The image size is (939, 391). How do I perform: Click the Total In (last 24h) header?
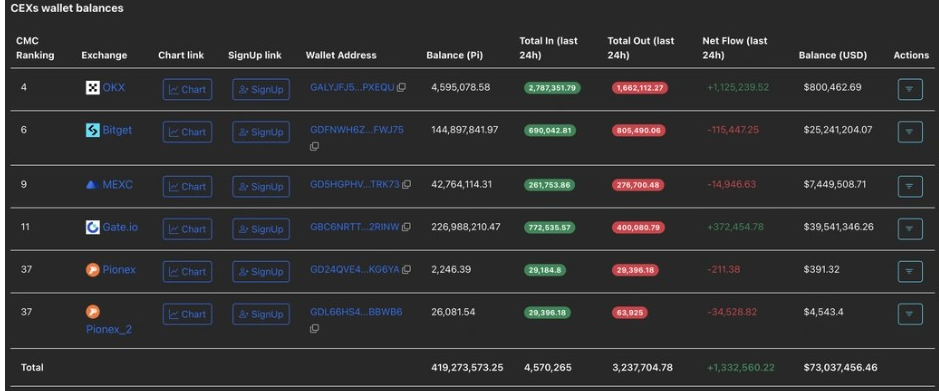(549, 48)
